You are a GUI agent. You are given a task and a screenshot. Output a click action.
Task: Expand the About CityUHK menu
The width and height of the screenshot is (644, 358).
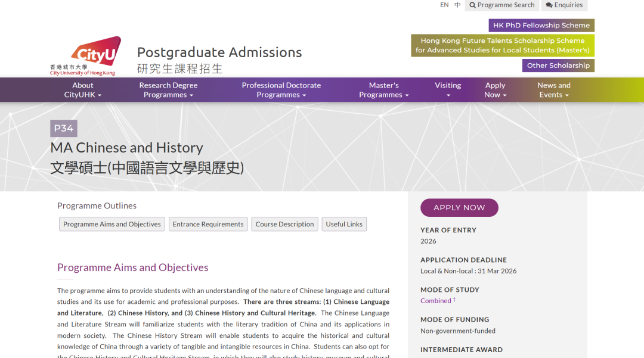[x=82, y=89]
